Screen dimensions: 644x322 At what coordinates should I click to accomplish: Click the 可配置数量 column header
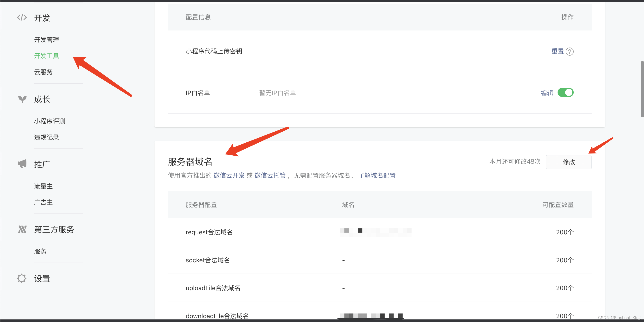click(x=558, y=205)
